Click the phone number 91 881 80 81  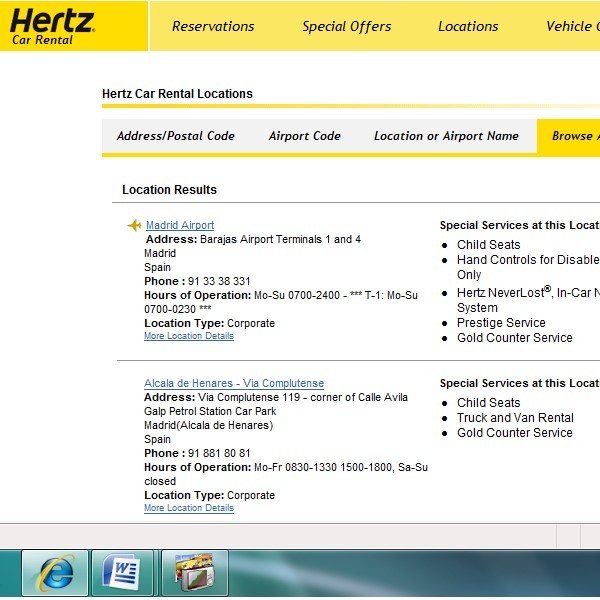pyautogui.click(x=219, y=453)
